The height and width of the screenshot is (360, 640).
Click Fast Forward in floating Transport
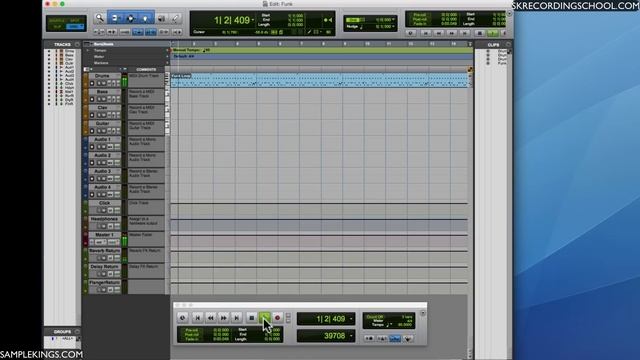tap(224, 318)
